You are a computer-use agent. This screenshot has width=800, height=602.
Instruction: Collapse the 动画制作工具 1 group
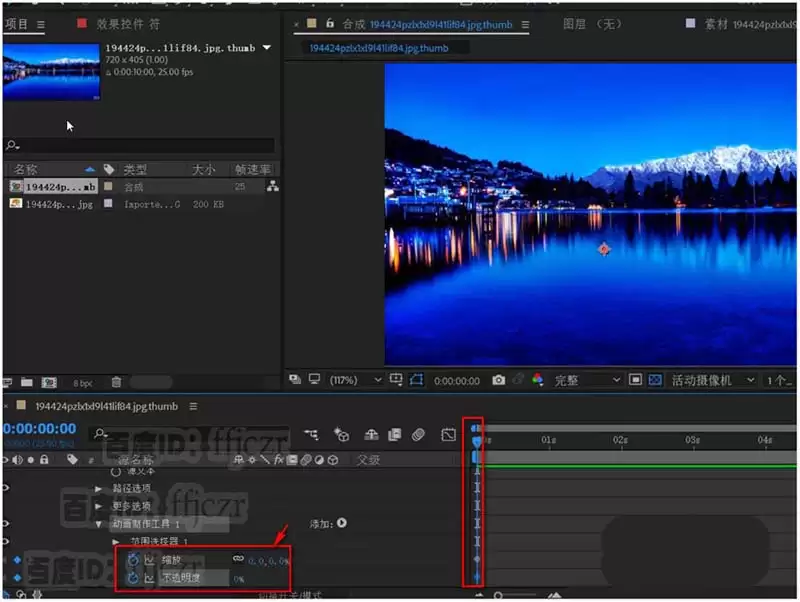click(x=98, y=524)
